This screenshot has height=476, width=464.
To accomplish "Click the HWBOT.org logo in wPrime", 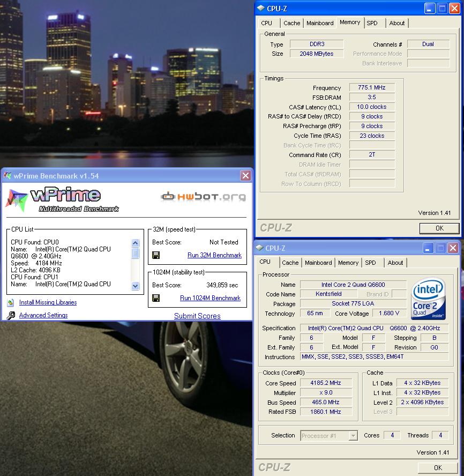I will point(203,197).
